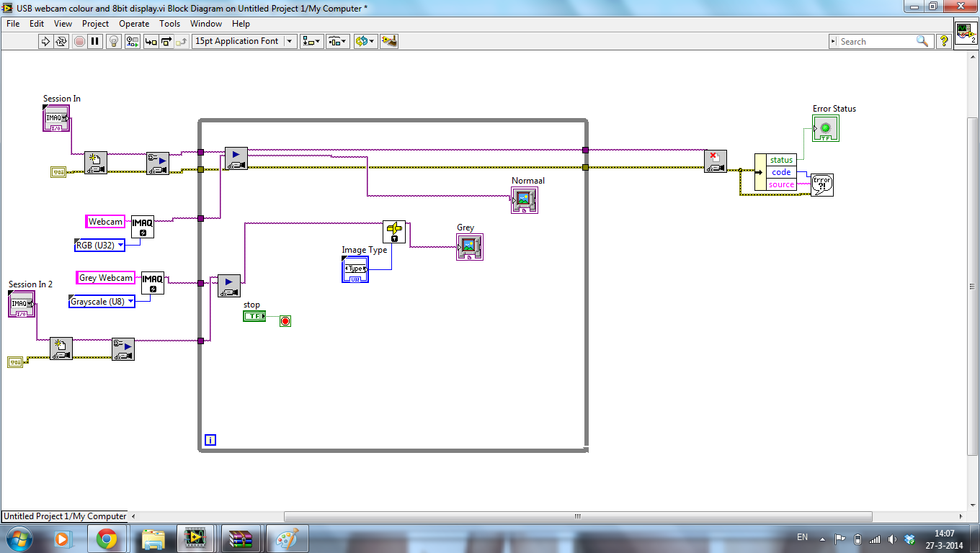
Task: Select the IMAQ Create node beside Webcam
Action: pyautogui.click(x=143, y=227)
